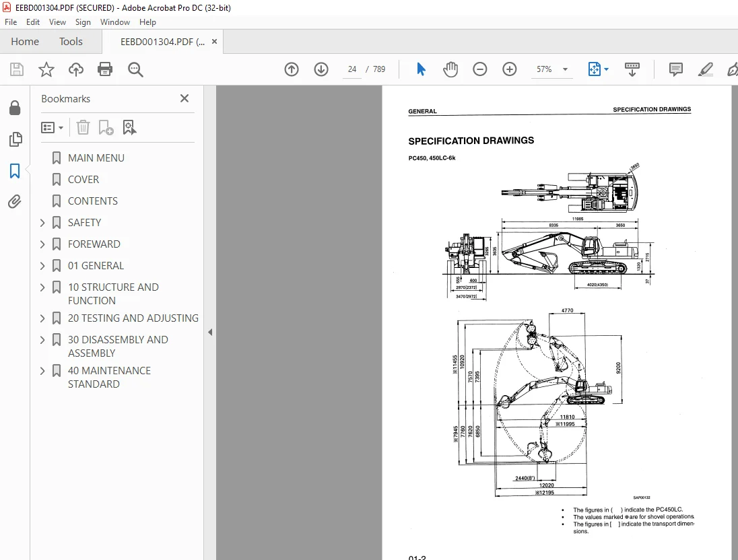The height and width of the screenshot is (560, 738).
Task: Select the arrow selection tool
Action: [421, 69]
